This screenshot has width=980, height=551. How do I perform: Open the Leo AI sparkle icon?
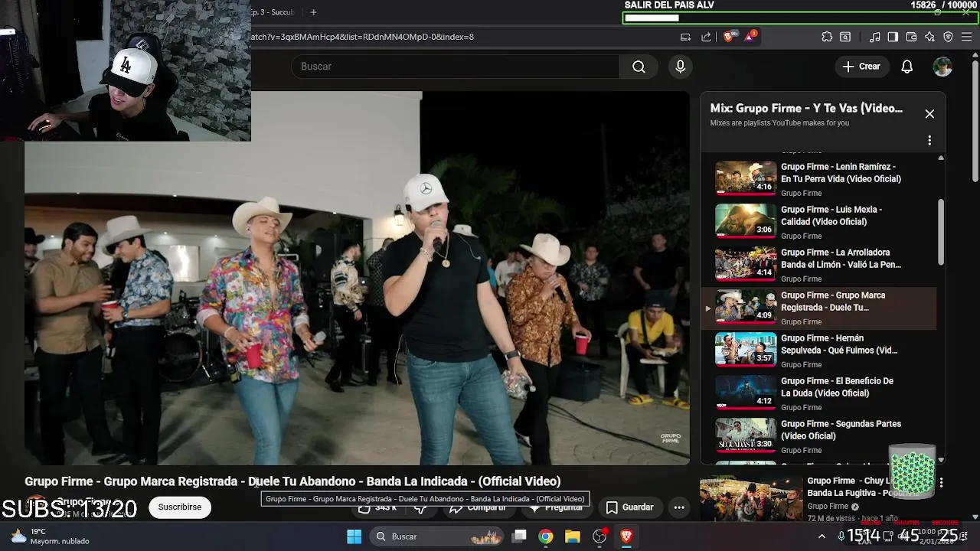tap(929, 37)
